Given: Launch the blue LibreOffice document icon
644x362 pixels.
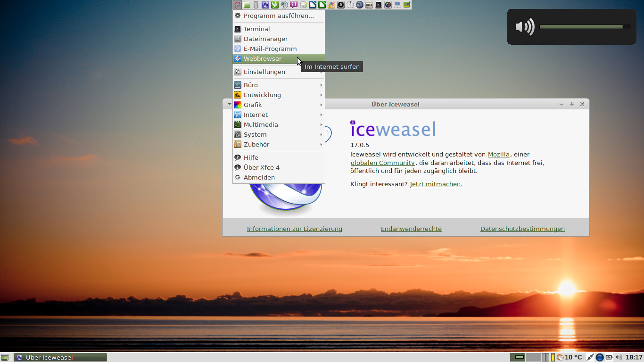Looking at the screenshot, I should click(313, 5).
